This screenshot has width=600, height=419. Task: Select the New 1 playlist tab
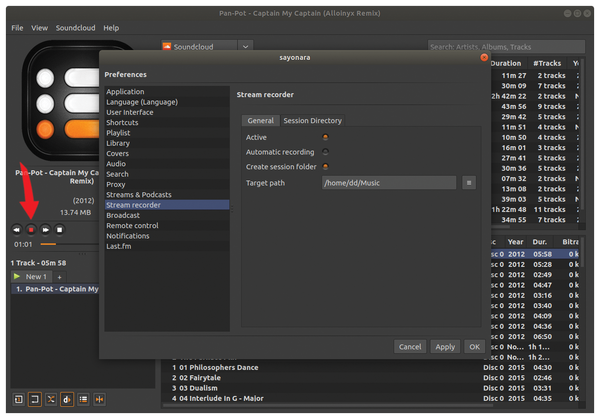tap(32, 277)
